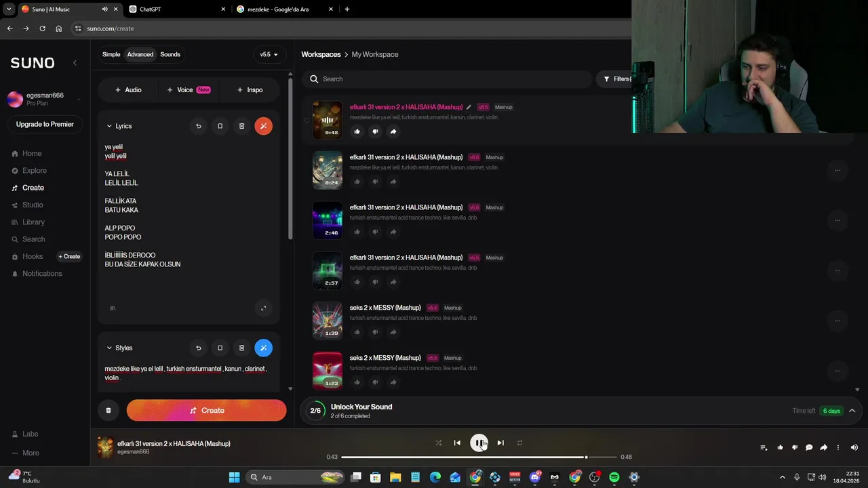
Task: Seek within the song progress bar
Action: (x=479, y=457)
